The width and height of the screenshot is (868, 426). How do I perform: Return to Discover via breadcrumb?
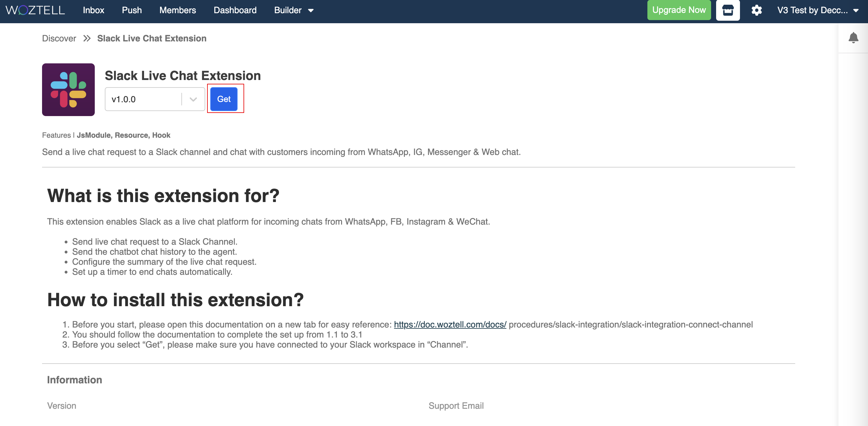59,38
